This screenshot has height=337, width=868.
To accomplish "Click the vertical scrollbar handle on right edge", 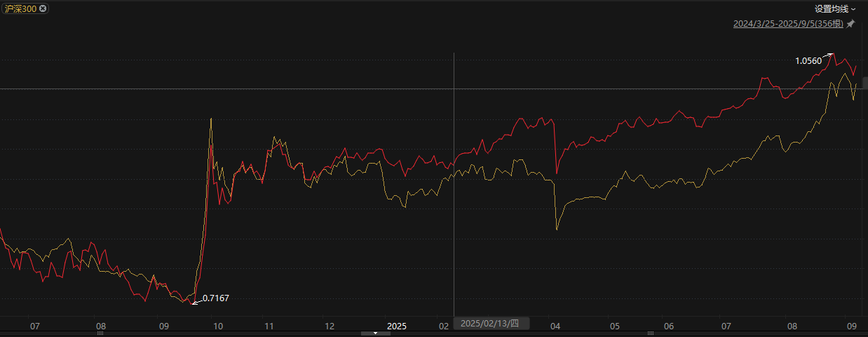I will (x=865, y=82).
